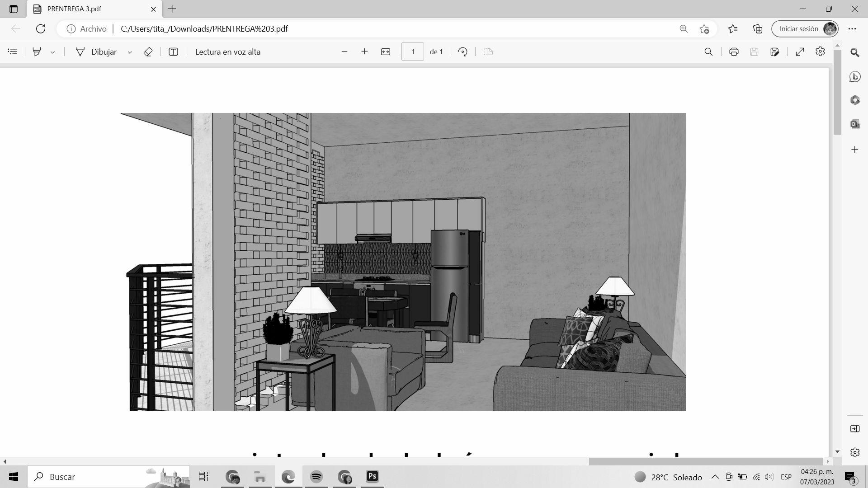Open a new browser tab

(172, 9)
